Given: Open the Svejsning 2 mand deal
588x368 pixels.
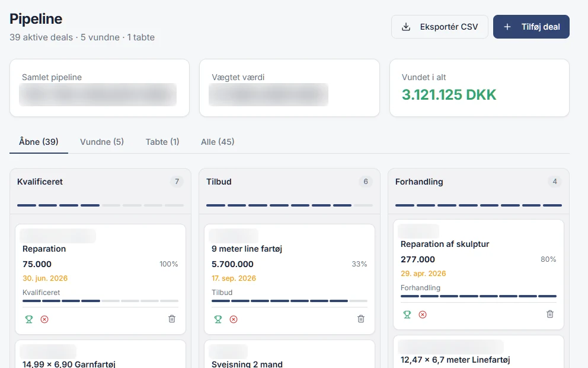Looking at the screenshot, I should point(247,364).
